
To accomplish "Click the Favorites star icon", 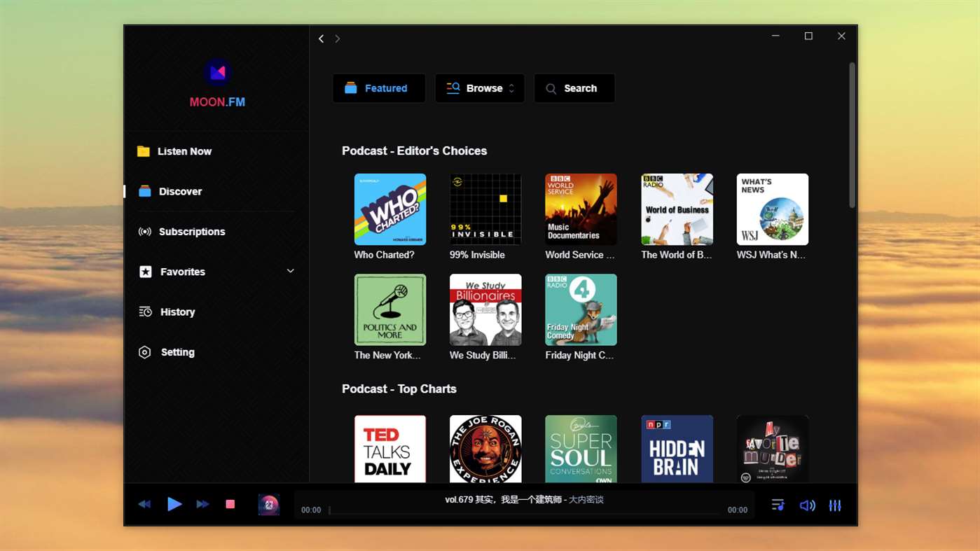I will tap(145, 272).
